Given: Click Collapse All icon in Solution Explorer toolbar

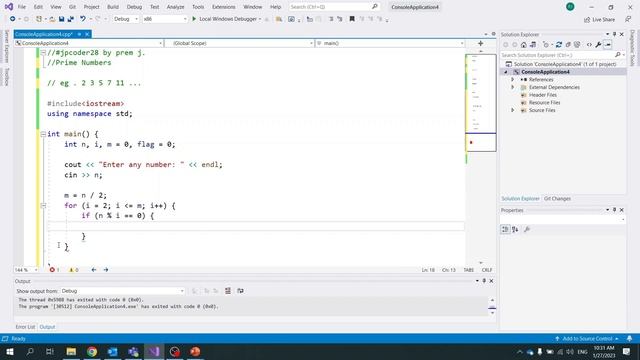Looking at the screenshot, I should pos(568,45).
